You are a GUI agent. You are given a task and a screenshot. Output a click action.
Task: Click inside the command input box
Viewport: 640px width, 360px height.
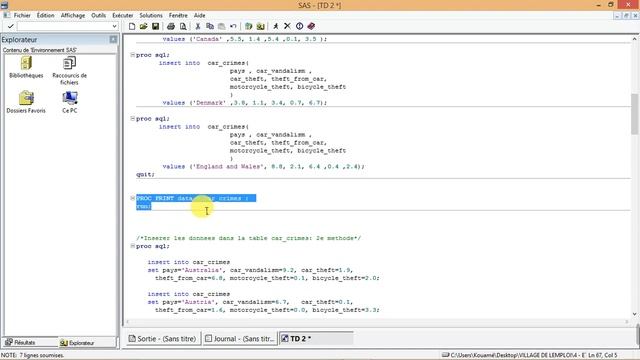pyautogui.click(x=64, y=26)
